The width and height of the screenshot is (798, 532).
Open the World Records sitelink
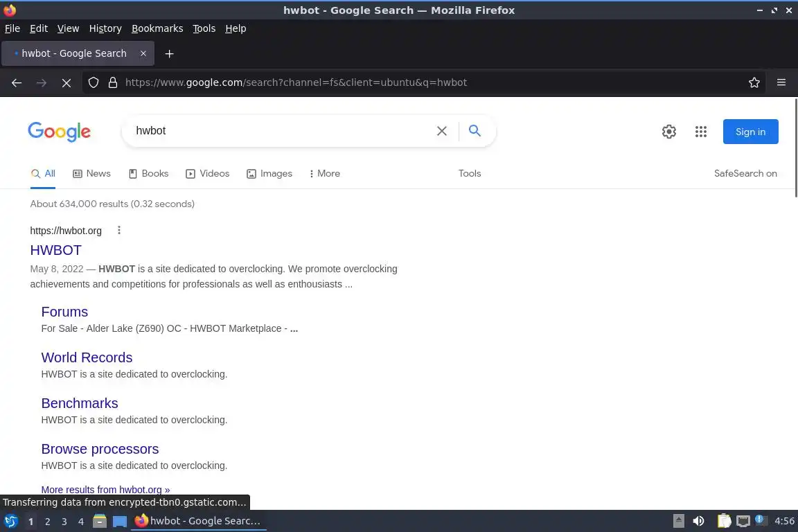(x=87, y=358)
